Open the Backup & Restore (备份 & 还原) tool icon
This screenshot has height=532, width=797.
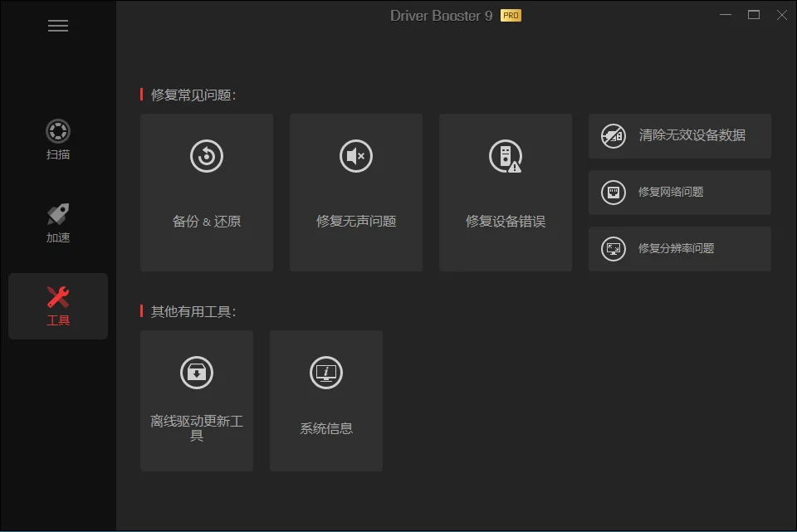coord(206,155)
